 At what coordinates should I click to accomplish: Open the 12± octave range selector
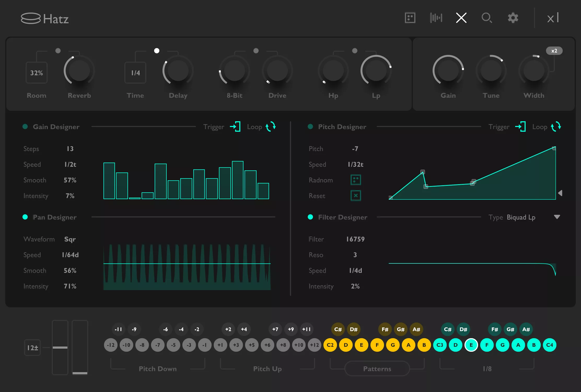coord(32,347)
